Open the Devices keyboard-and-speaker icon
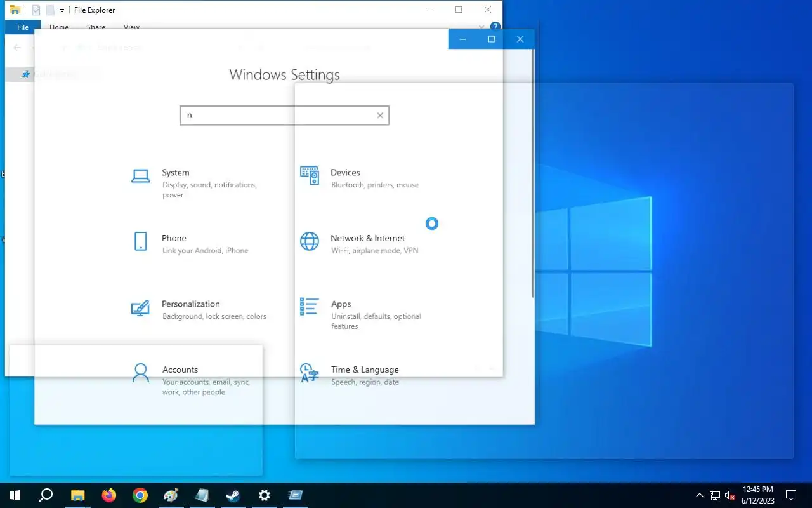This screenshot has width=812, height=508. pyautogui.click(x=309, y=176)
